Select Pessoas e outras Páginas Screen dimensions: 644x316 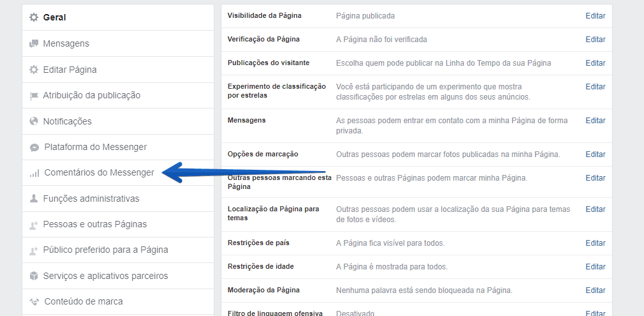(x=118, y=224)
